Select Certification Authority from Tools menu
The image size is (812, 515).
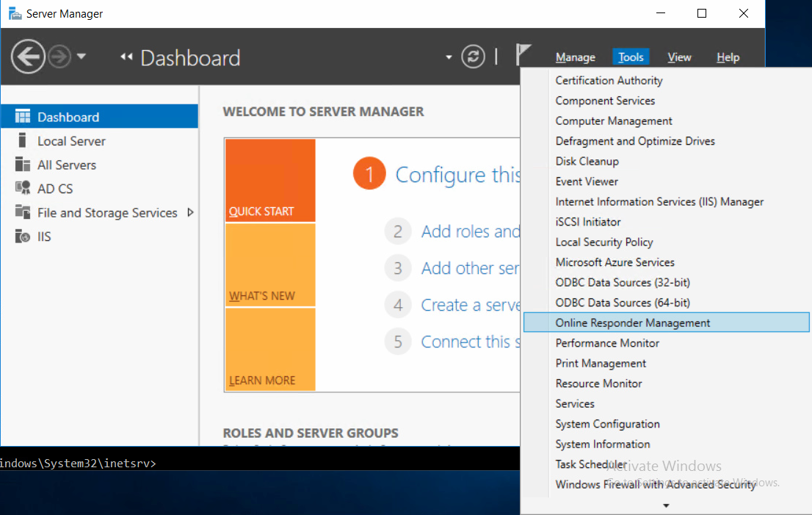(x=609, y=80)
